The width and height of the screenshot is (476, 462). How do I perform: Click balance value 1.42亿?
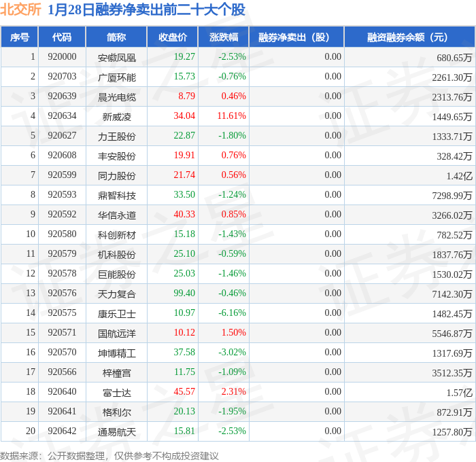(x=459, y=176)
